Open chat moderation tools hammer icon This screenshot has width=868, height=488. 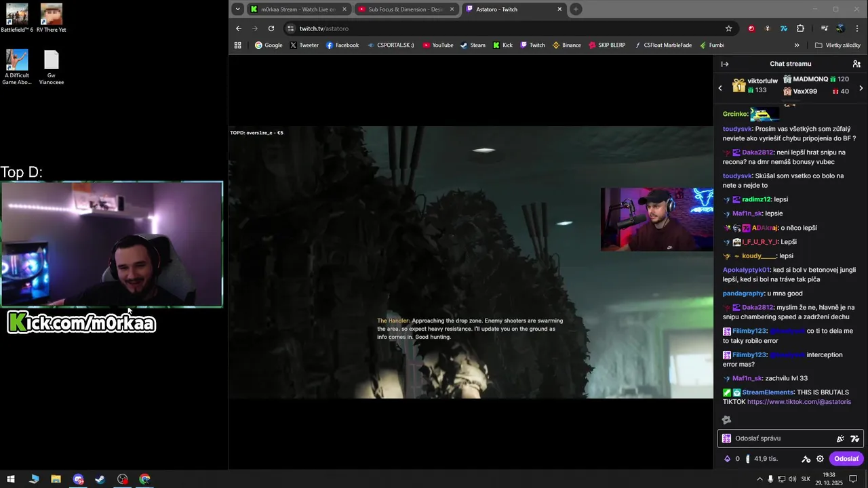coord(806,459)
